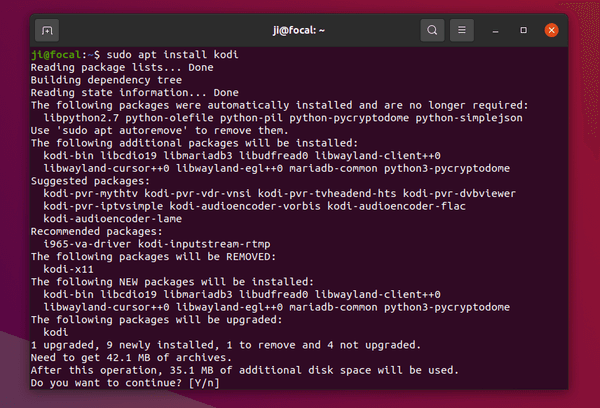Click the 'sudo apt install kodi' command text
600x408 pixels.
[173, 55]
